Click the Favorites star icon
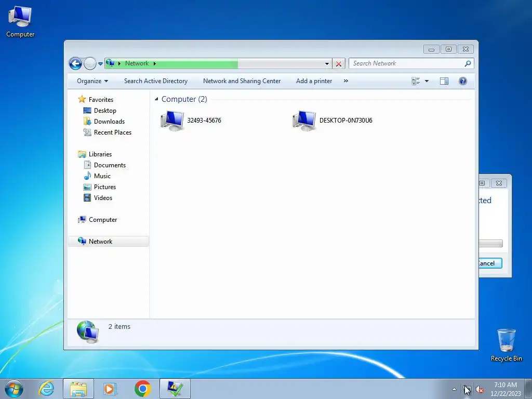The height and width of the screenshot is (399, 532). [82, 99]
